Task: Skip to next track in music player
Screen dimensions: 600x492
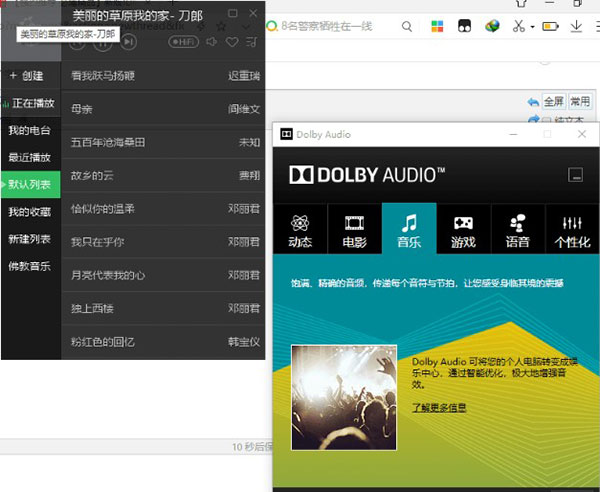Action: click(x=129, y=42)
